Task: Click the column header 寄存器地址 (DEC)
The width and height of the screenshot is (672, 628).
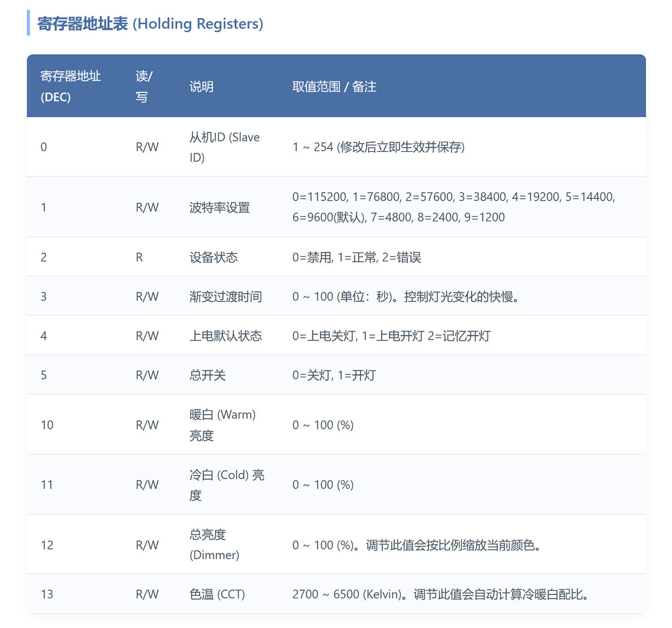Action: [71, 86]
